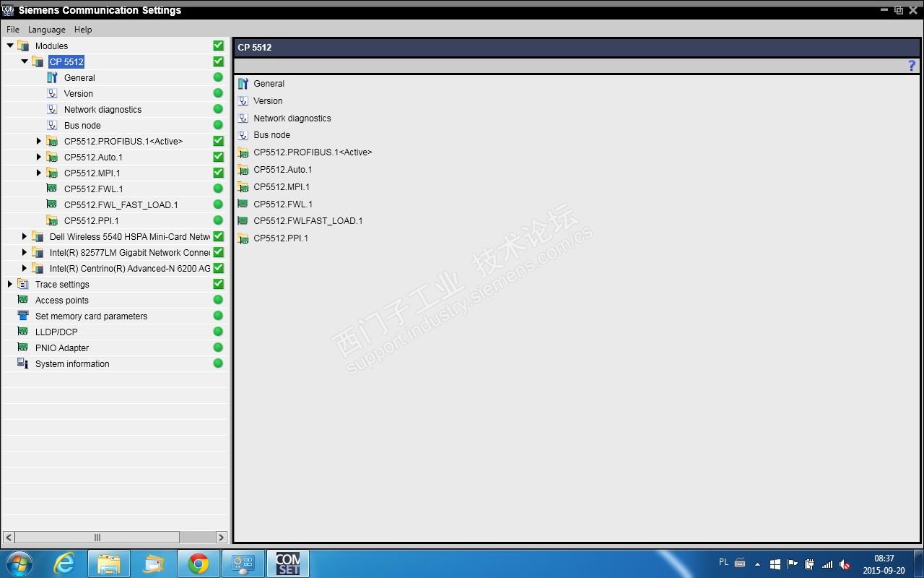Image resolution: width=924 pixels, height=578 pixels.
Task: Click the Modules folder icon
Action: [x=23, y=46]
